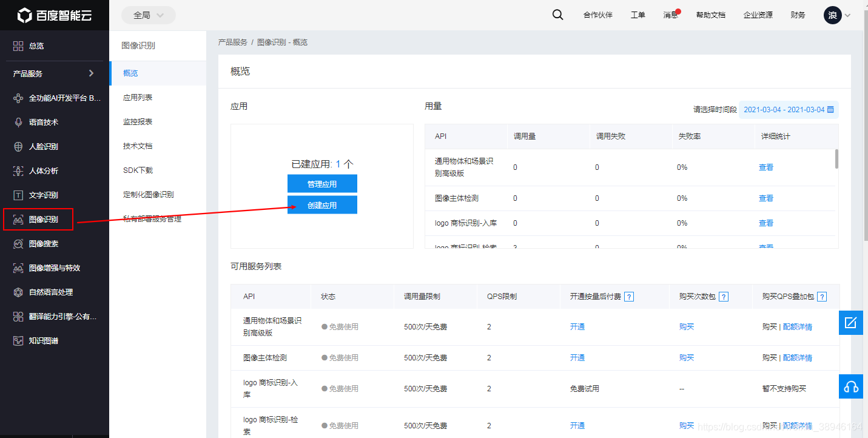Open 企业资源 in top navigation
The height and width of the screenshot is (438, 868).
(758, 15)
